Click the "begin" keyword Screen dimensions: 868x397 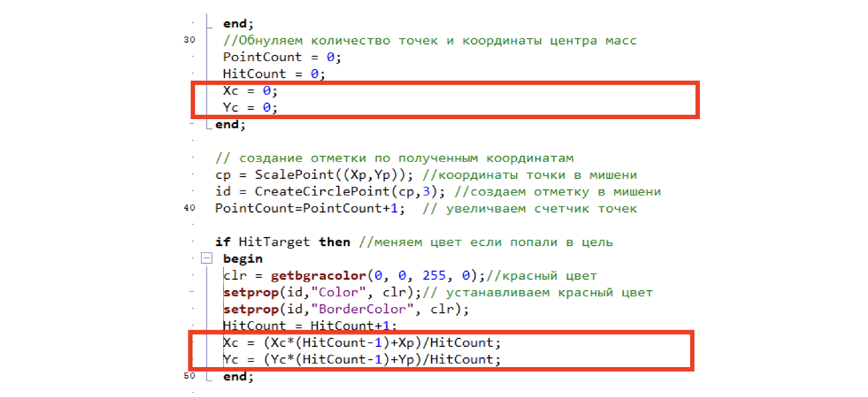[x=243, y=259]
